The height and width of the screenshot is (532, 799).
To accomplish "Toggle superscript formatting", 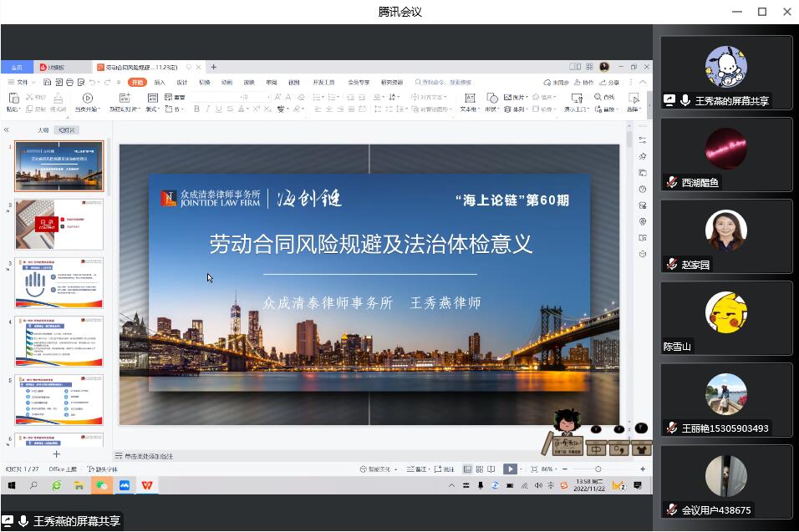I will [x=257, y=109].
